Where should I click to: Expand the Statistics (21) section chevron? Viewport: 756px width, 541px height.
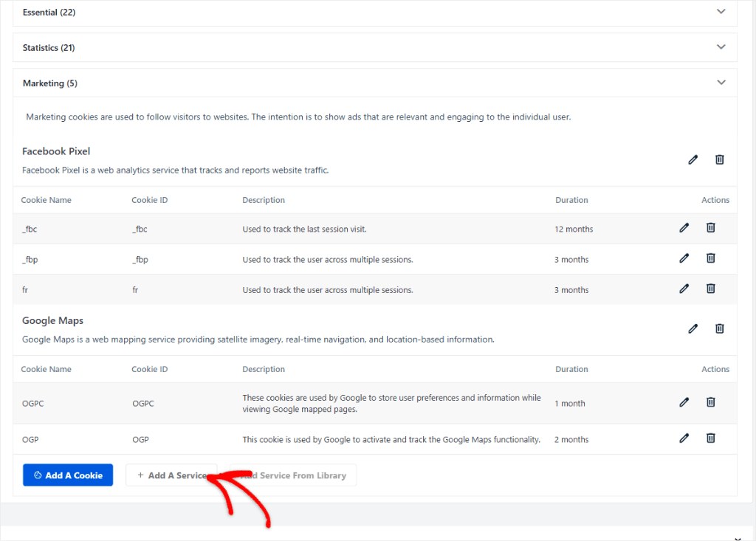(x=721, y=47)
